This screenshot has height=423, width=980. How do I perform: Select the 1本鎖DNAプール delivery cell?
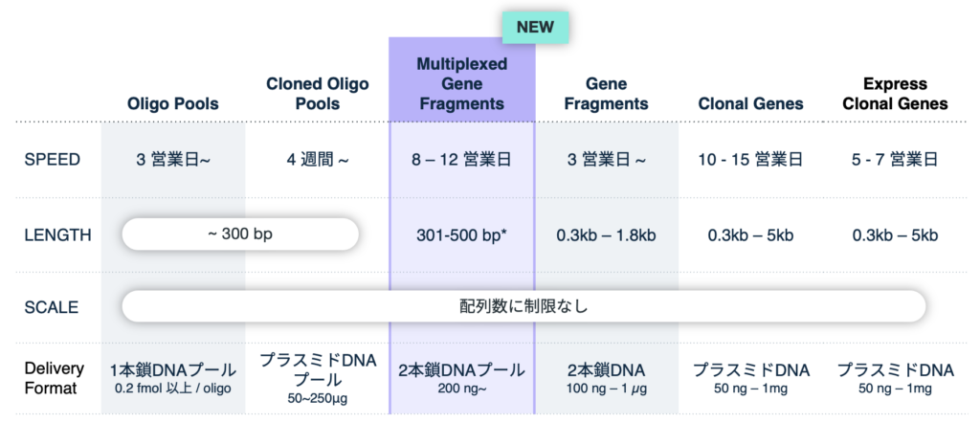(173, 377)
